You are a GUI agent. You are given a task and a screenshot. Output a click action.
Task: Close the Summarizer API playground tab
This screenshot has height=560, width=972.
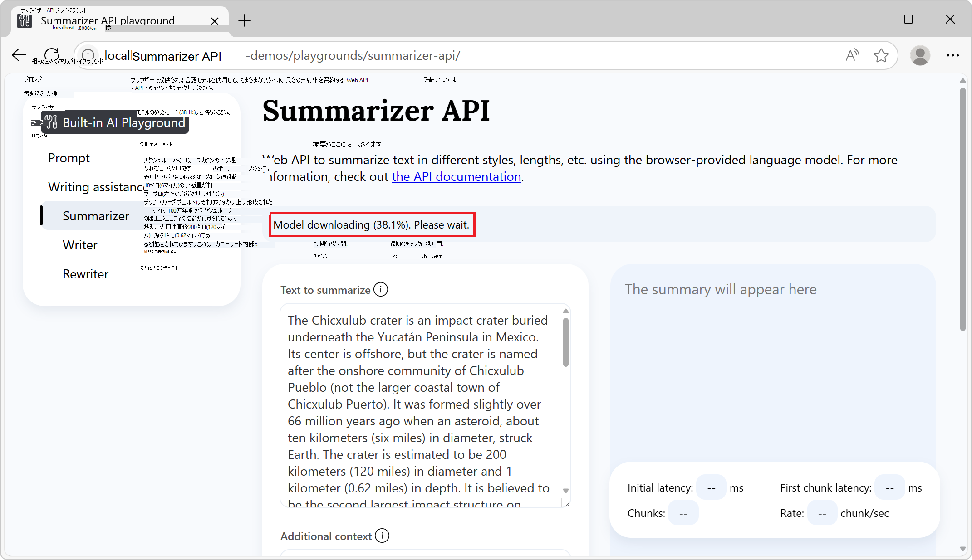coord(215,21)
